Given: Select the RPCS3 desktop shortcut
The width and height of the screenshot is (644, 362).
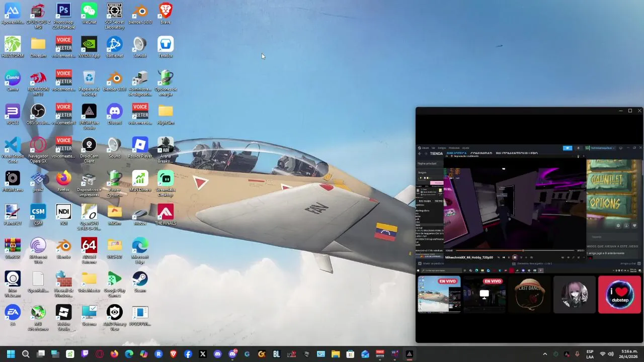Looking at the screenshot, I should (13, 115).
